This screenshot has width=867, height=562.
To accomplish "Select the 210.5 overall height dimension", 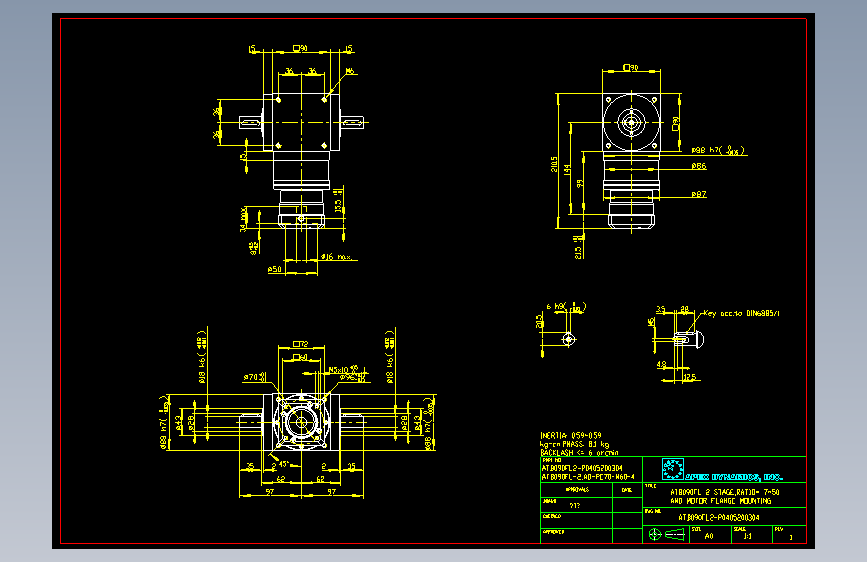I will pos(554,164).
